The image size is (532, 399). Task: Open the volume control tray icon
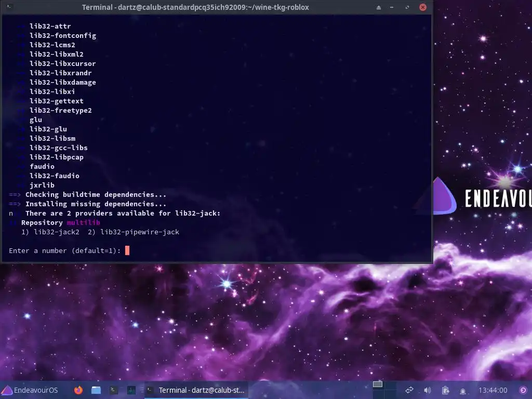click(x=428, y=390)
